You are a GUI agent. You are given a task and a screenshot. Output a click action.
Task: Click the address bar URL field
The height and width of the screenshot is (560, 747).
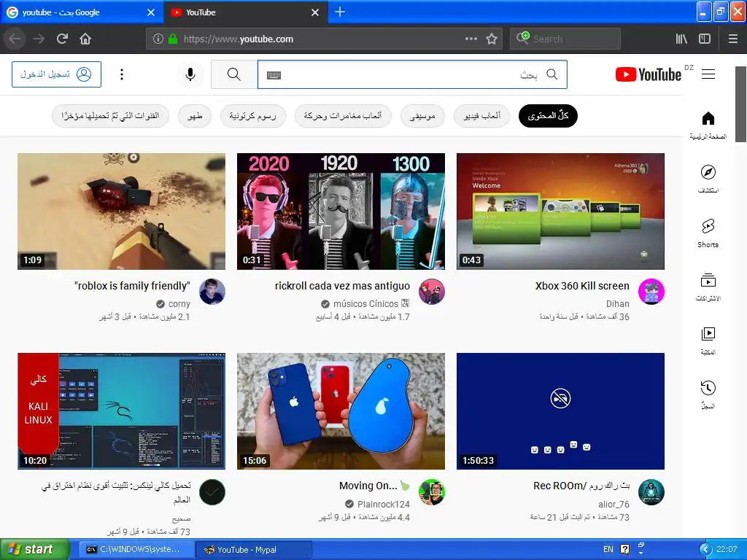coord(324,39)
